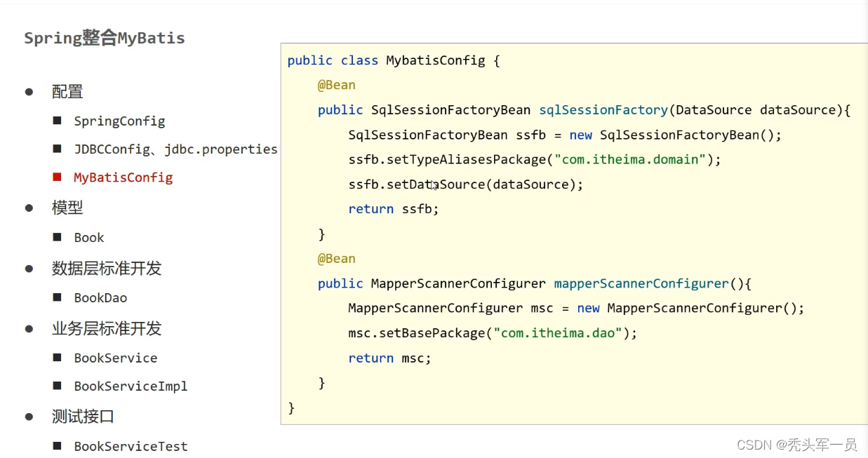Click the second @Bean annotation

pos(337,259)
